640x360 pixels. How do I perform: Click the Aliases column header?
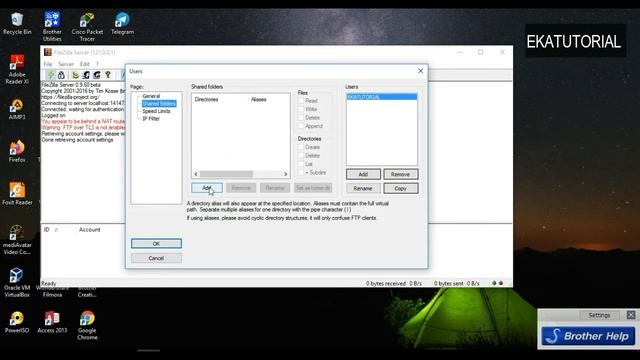[x=259, y=100]
